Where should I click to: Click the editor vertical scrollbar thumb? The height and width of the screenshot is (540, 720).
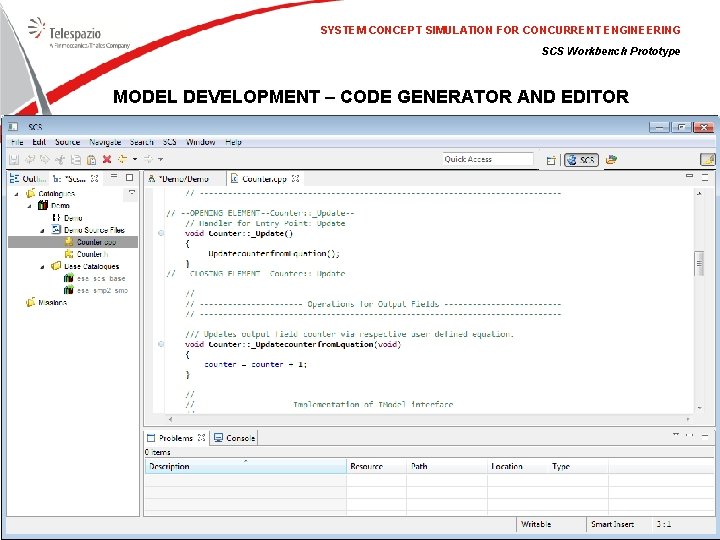click(699, 264)
